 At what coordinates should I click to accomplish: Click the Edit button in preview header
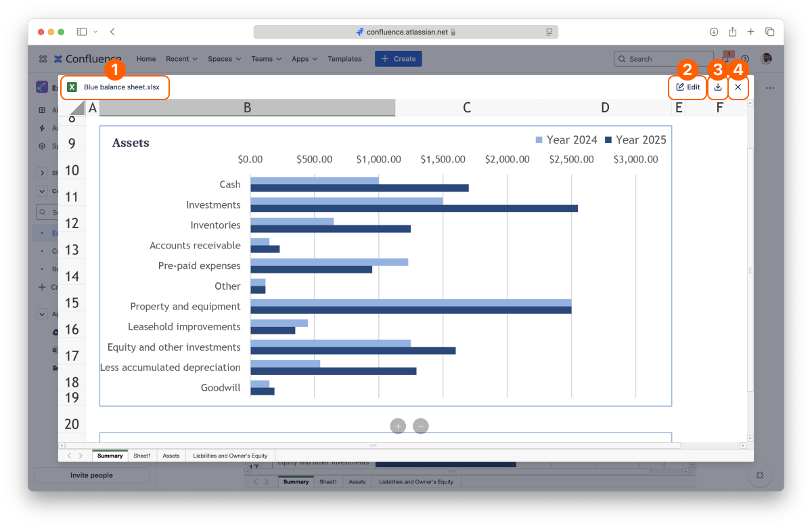pos(688,87)
